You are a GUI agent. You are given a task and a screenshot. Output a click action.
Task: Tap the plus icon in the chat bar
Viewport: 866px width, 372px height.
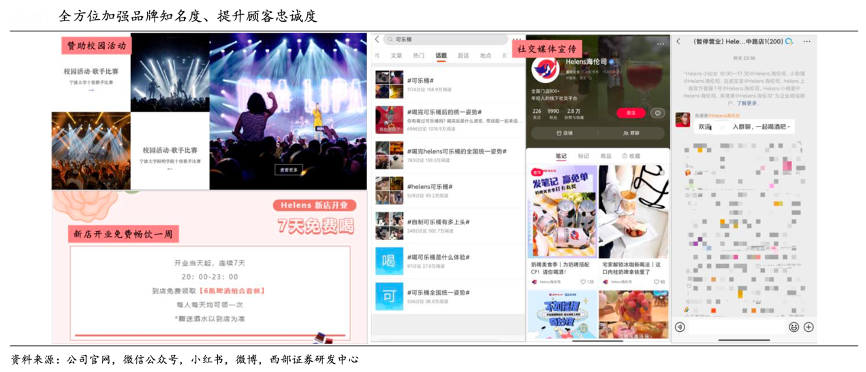tap(808, 327)
